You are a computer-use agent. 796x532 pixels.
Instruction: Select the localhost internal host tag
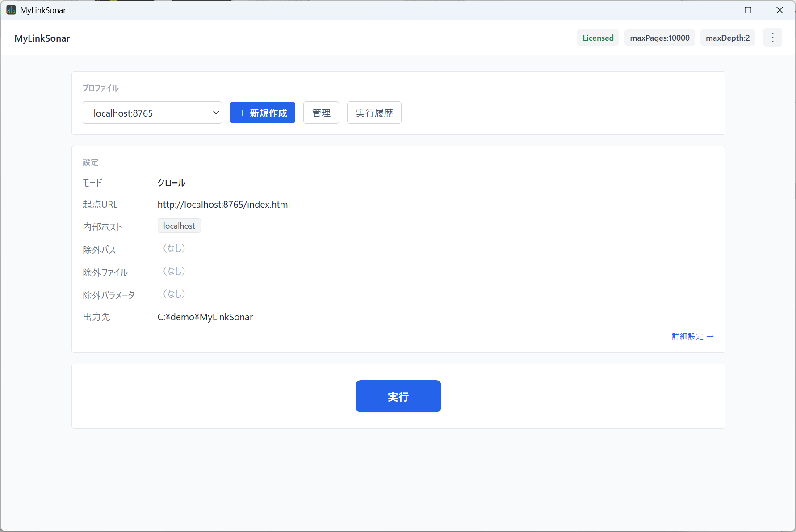click(179, 226)
